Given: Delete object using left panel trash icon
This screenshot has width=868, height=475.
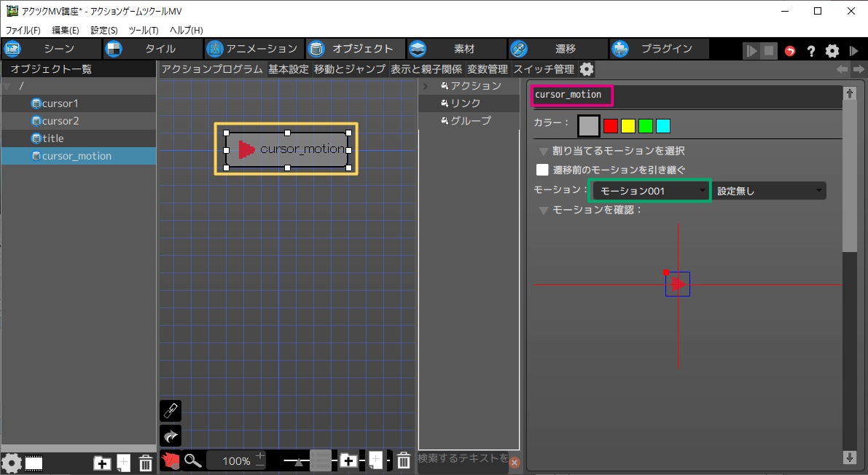Looking at the screenshot, I should tap(146, 463).
